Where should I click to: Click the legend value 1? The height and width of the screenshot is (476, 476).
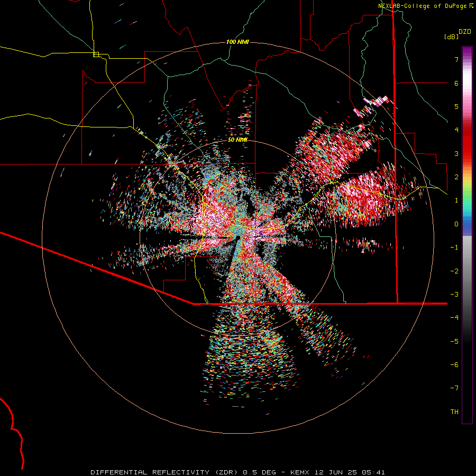[x=456, y=200]
